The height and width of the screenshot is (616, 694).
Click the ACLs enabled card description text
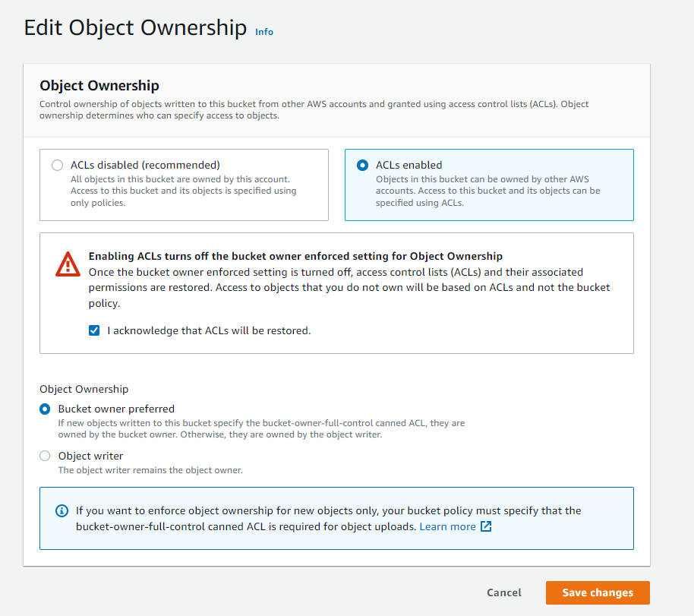click(487, 191)
